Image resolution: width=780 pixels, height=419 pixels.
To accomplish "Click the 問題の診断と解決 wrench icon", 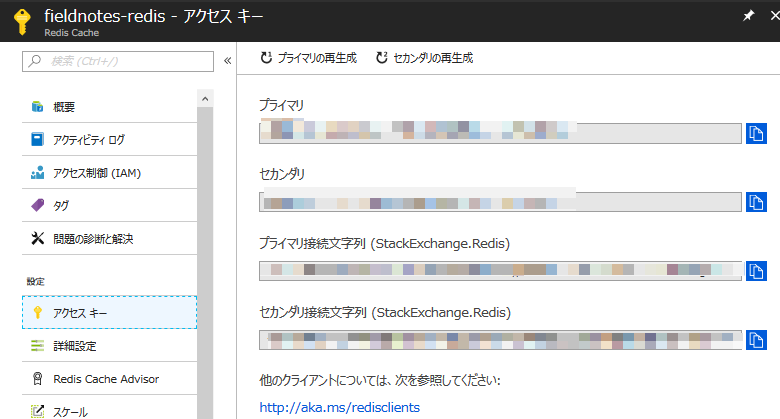I will (37, 238).
